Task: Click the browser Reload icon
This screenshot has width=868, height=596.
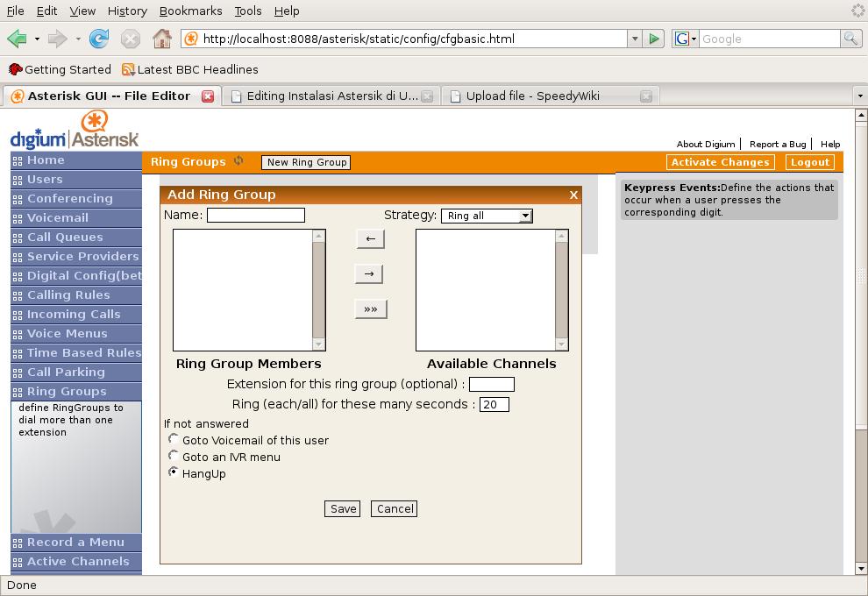Action: tap(99, 39)
